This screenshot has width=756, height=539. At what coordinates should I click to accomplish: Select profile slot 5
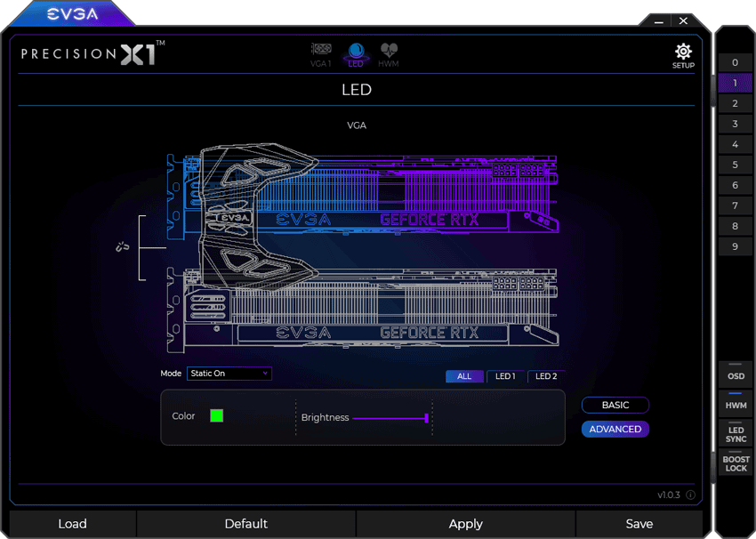[735, 165]
